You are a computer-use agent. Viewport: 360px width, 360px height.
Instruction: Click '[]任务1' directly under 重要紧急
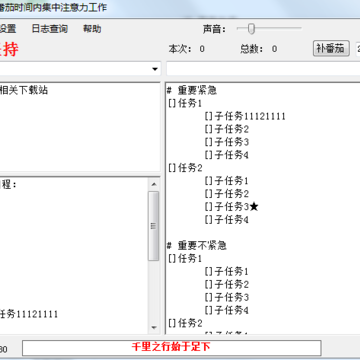[185, 104]
